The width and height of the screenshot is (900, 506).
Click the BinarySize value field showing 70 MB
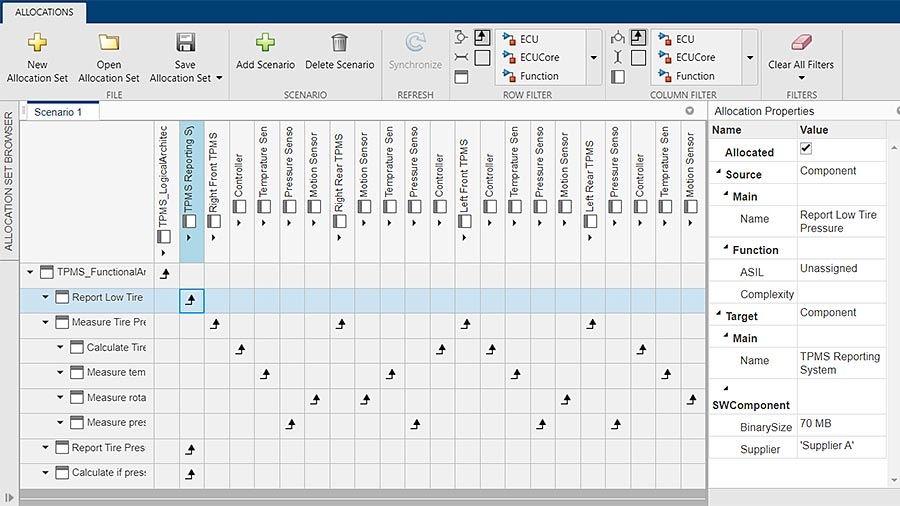coord(841,424)
